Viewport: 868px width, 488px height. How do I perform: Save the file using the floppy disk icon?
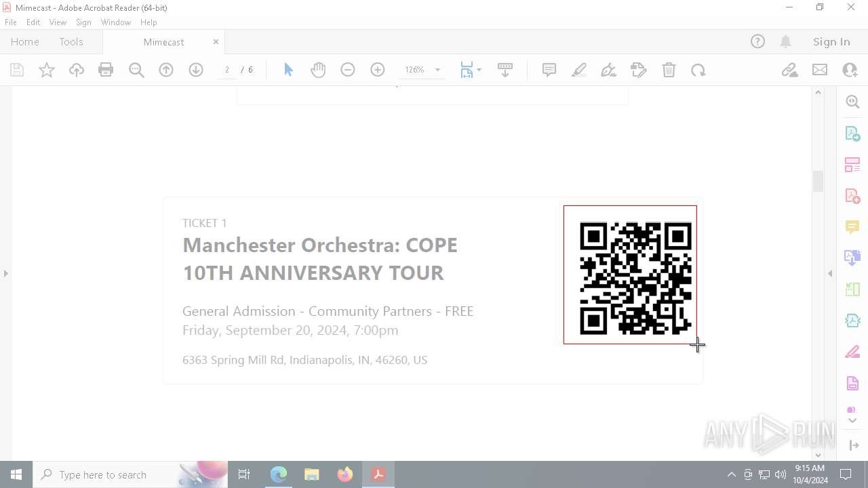[x=17, y=70]
